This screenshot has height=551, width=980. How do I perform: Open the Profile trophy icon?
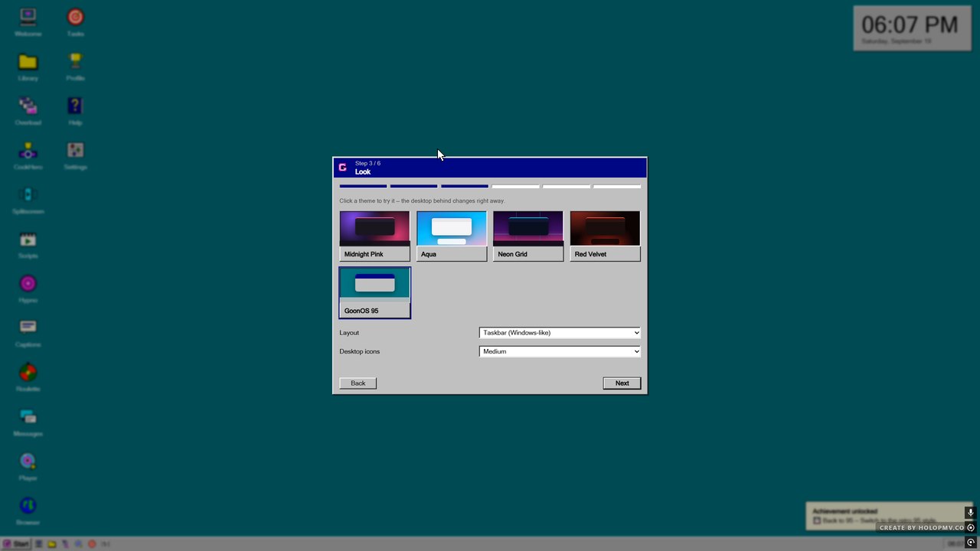tap(75, 67)
